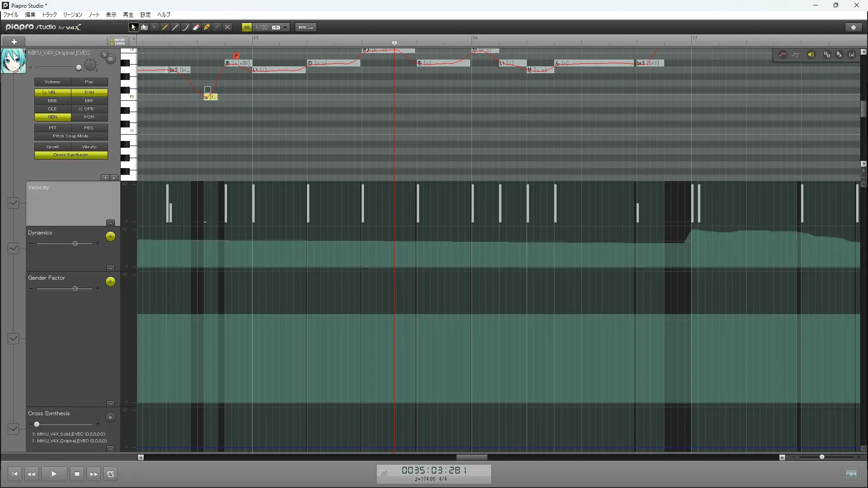The height and width of the screenshot is (488, 868).
Task: Open the 1/32 quantize dropdown
Action: click(x=285, y=28)
